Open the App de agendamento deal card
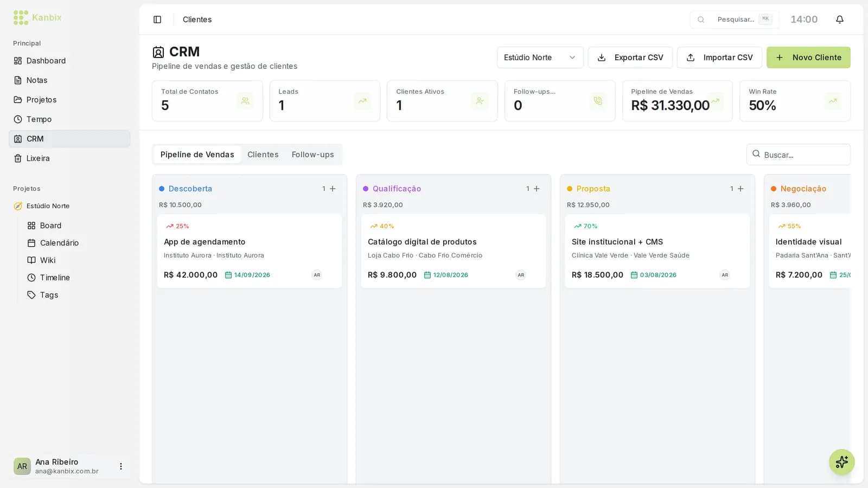 [x=250, y=251]
